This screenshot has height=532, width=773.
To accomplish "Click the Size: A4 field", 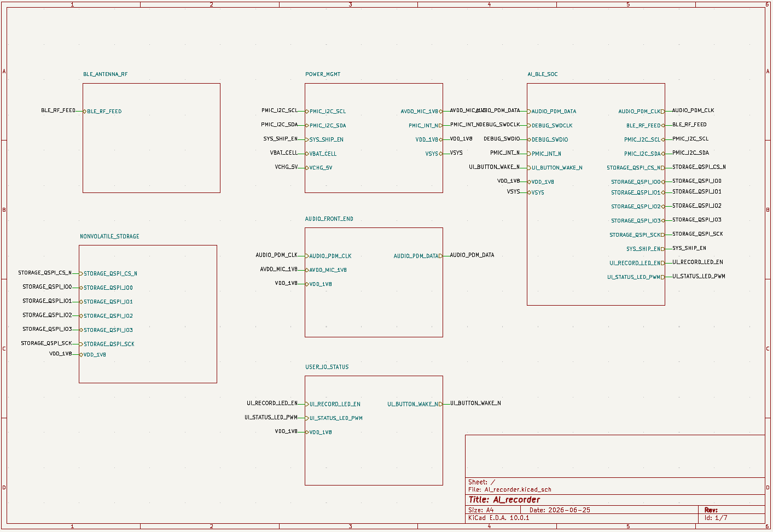I will tap(481, 510).
